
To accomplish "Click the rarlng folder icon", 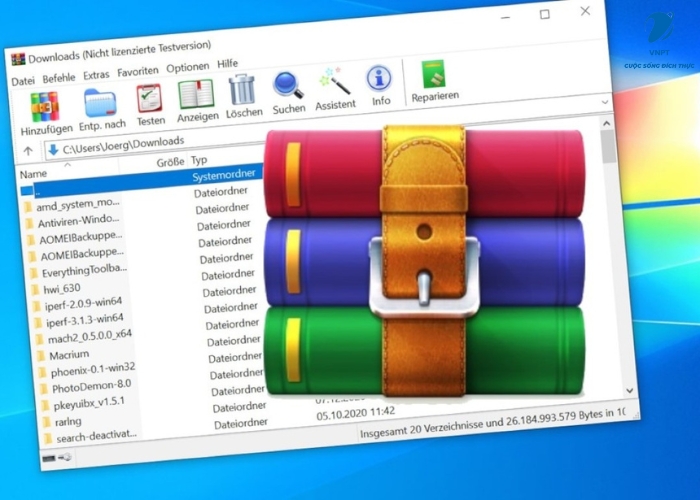I will pyautogui.click(x=46, y=422).
